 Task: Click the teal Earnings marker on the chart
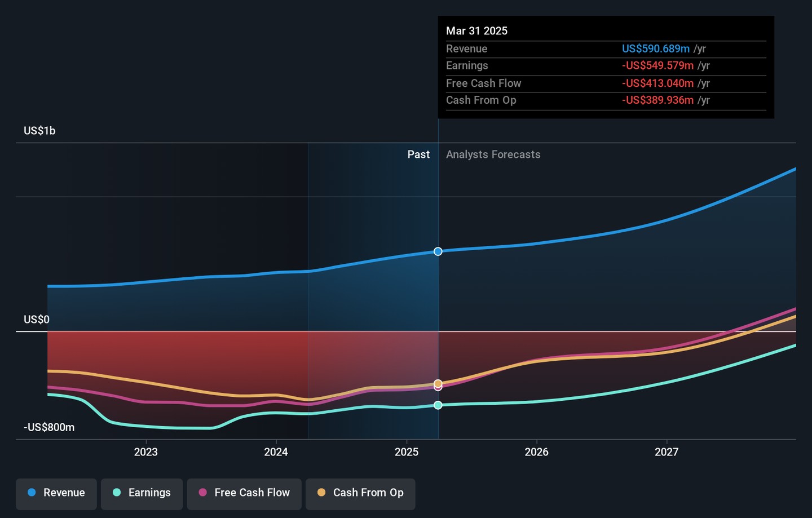438,405
